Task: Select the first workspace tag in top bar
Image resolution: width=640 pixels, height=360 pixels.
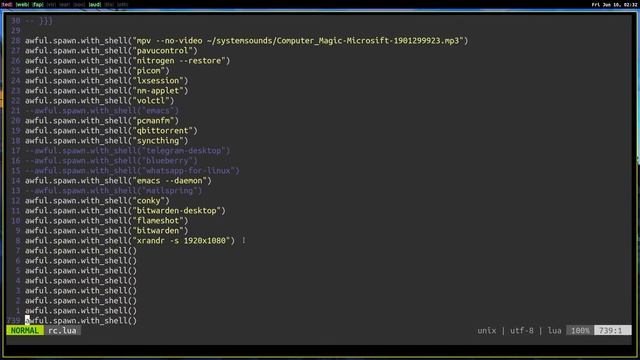Action: click(x=7, y=4)
